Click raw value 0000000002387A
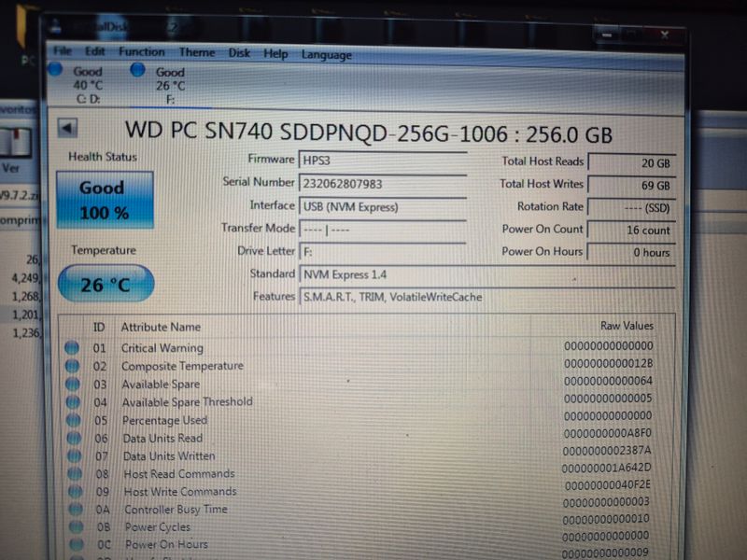 point(607,450)
